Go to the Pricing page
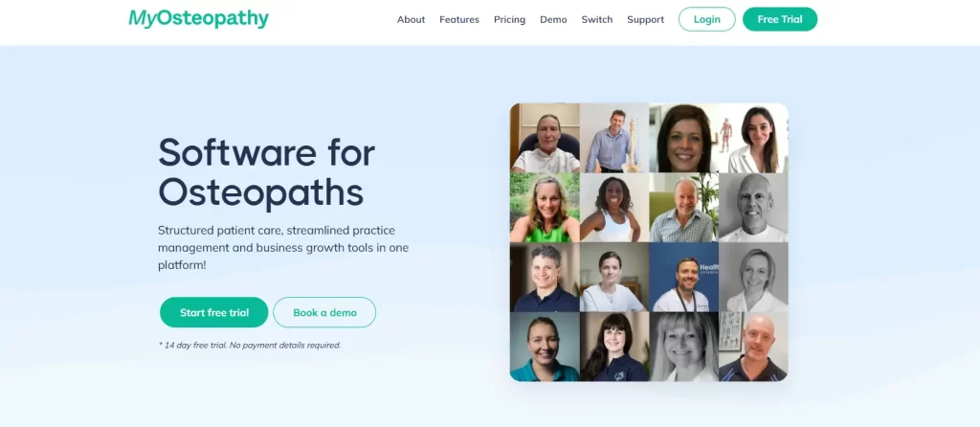Image resolution: width=980 pixels, height=427 pixels. (x=509, y=19)
